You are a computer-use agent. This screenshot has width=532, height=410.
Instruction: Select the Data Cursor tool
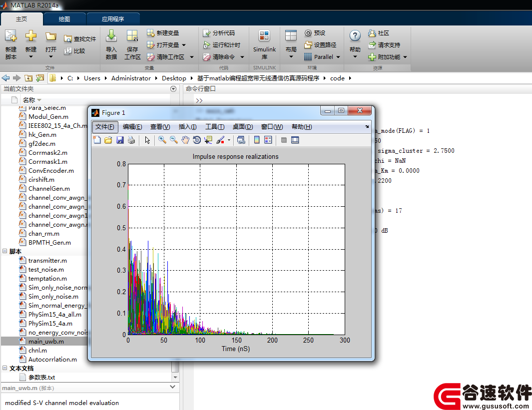208,140
